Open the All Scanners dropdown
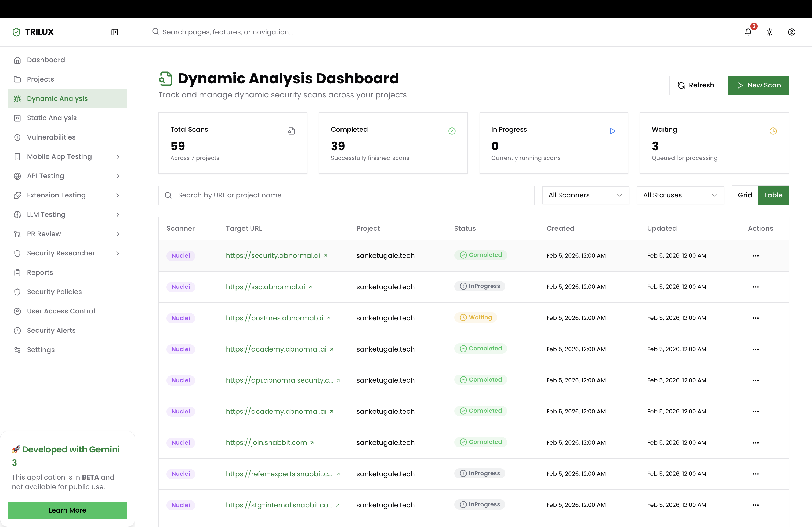Screen dimensions: 812x527 point(585,195)
